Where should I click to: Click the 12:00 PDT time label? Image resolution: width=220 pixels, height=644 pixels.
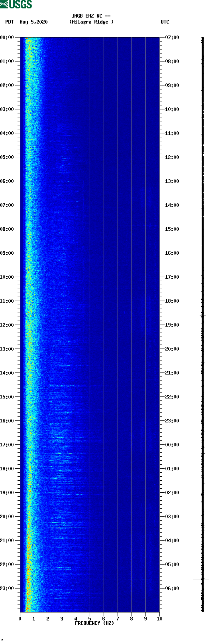pyautogui.click(x=7, y=325)
